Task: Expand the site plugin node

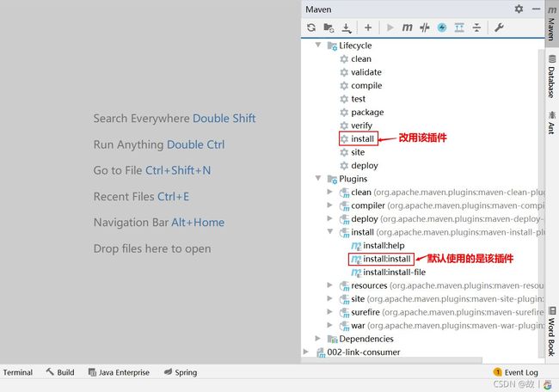Action: (x=329, y=298)
